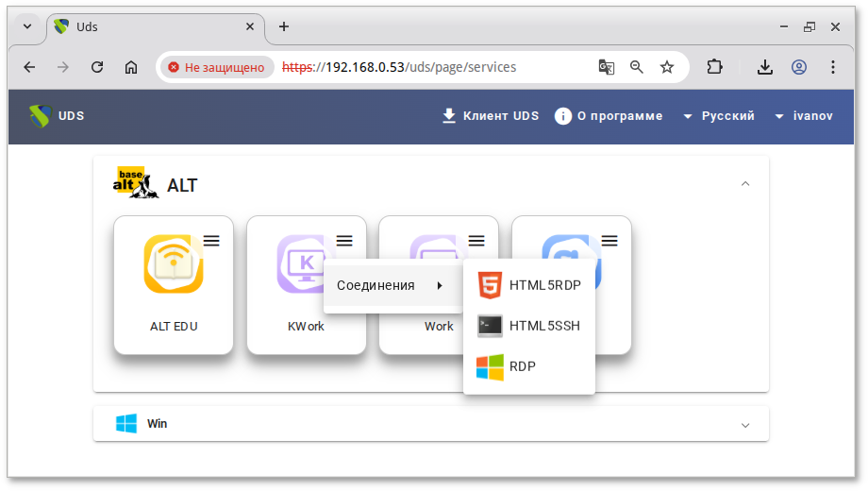Reload the current page
868x491 pixels.
pos(97,67)
